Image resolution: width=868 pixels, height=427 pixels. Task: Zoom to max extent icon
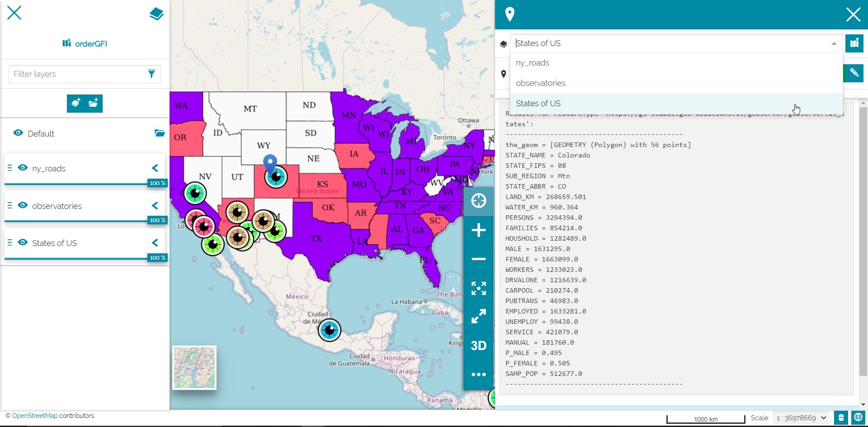click(x=478, y=288)
